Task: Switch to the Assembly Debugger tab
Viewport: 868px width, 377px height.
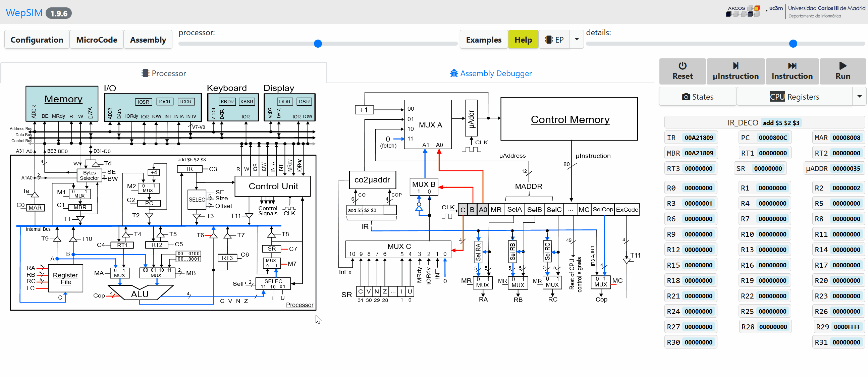Action: [491, 73]
